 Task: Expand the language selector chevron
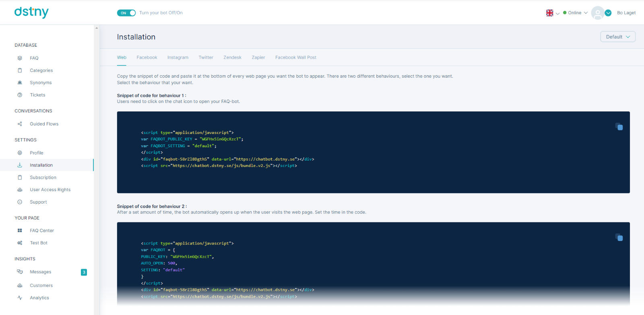[x=557, y=13]
